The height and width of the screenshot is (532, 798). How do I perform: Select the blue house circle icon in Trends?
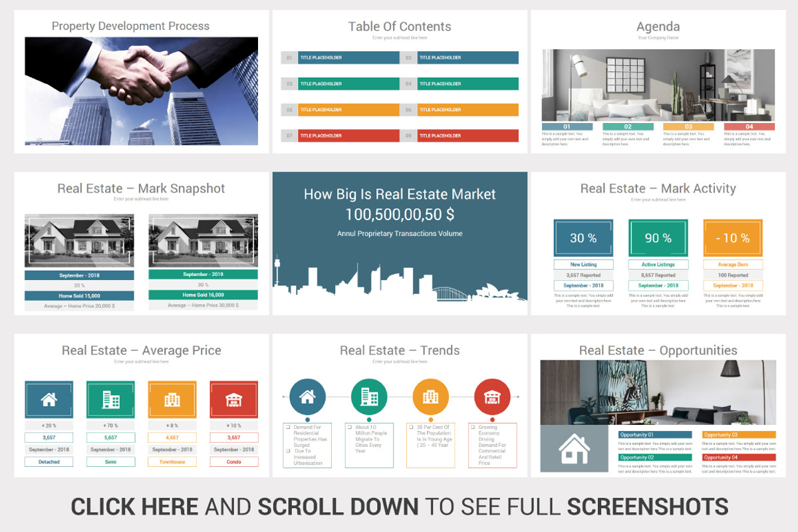tap(307, 397)
